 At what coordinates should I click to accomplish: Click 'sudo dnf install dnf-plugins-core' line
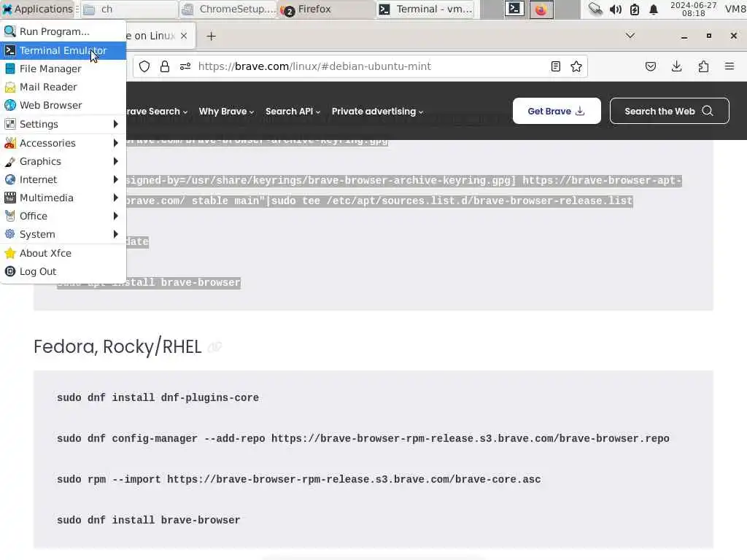point(158,397)
